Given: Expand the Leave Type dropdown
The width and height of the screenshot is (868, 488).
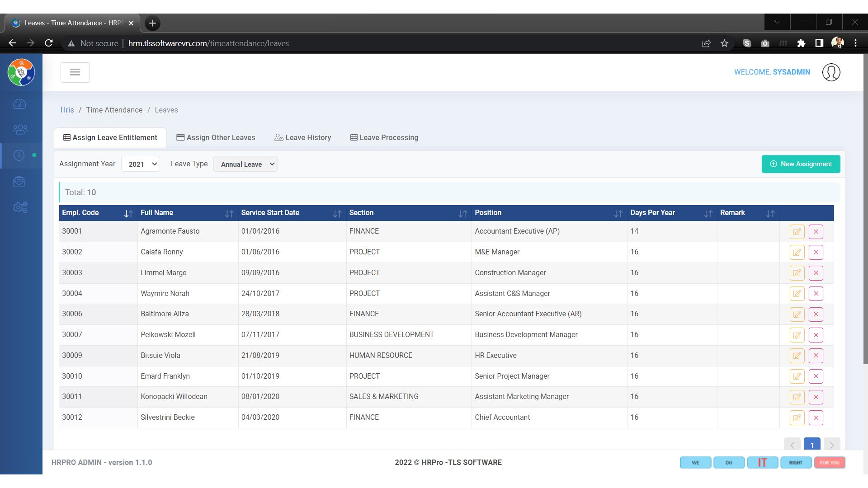Looking at the screenshot, I should 245,164.
